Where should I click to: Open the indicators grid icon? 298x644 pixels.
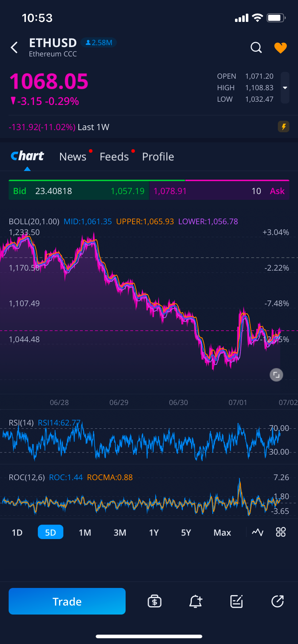click(x=281, y=532)
